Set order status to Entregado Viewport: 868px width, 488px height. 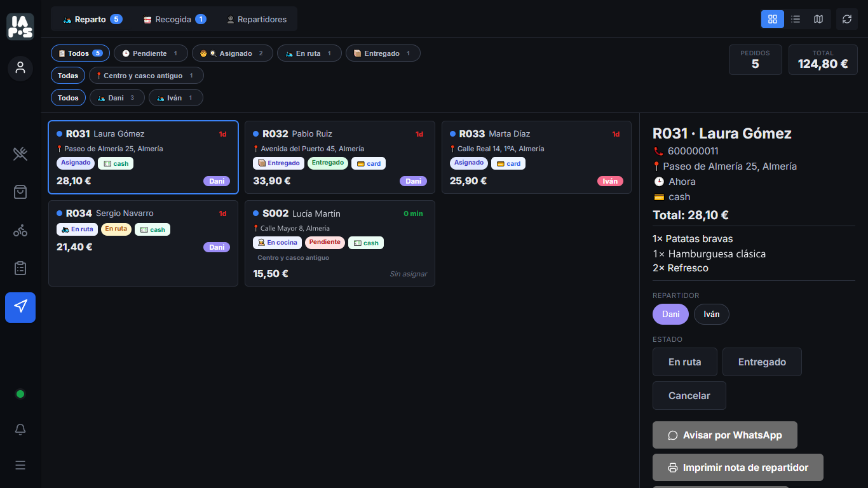point(762,362)
